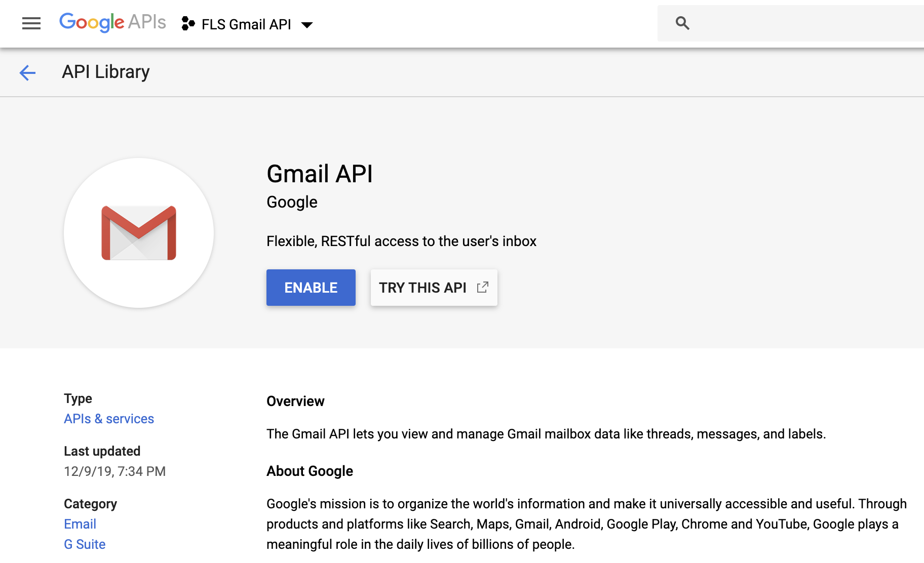Open the project picker next to Google APIs

tap(246, 24)
